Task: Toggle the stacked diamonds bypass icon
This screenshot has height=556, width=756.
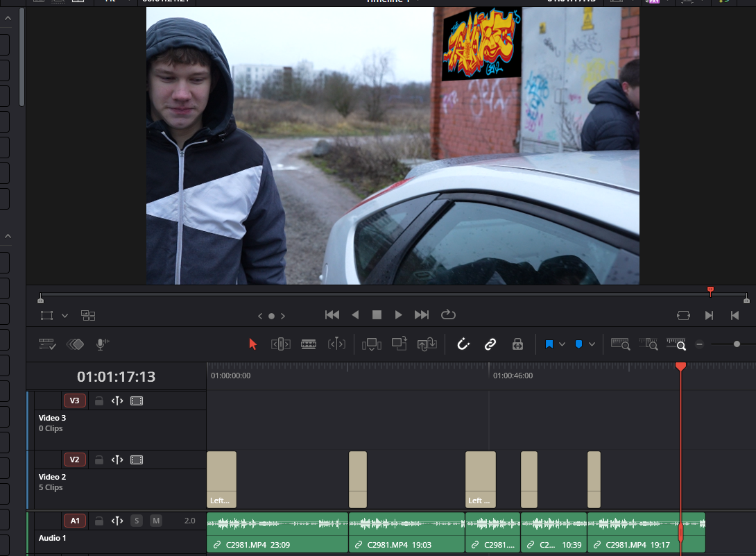Action: pos(75,344)
